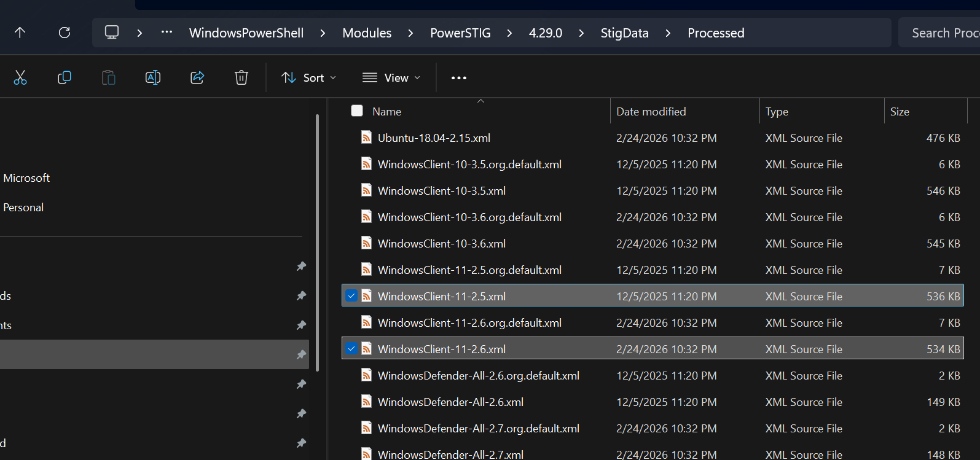
Task: Navigate to the 4.29.0 breadcrumb folder
Action: (546, 33)
